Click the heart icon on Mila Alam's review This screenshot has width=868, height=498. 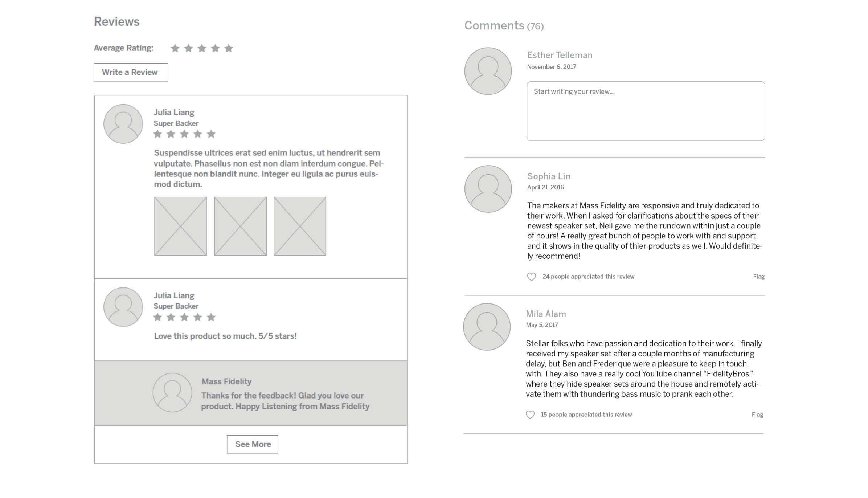[530, 415]
